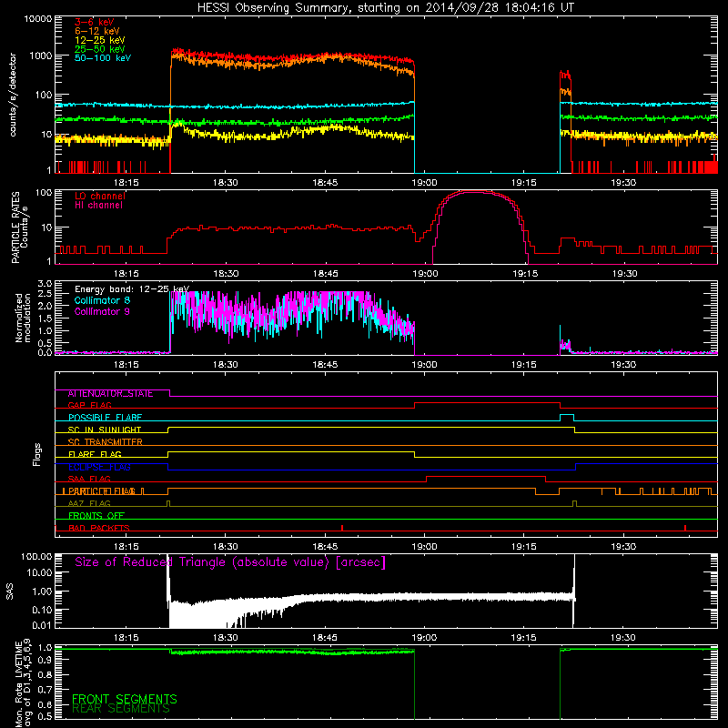Select the Collimator 8 legend label

tap(102, 300)
